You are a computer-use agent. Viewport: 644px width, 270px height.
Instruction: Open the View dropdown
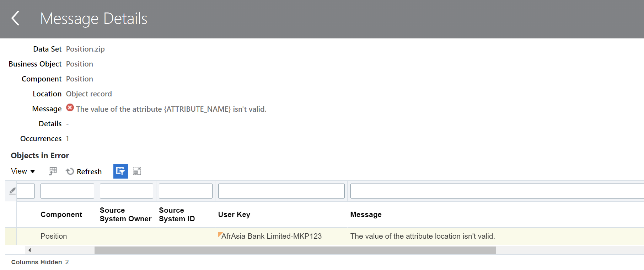23,171
